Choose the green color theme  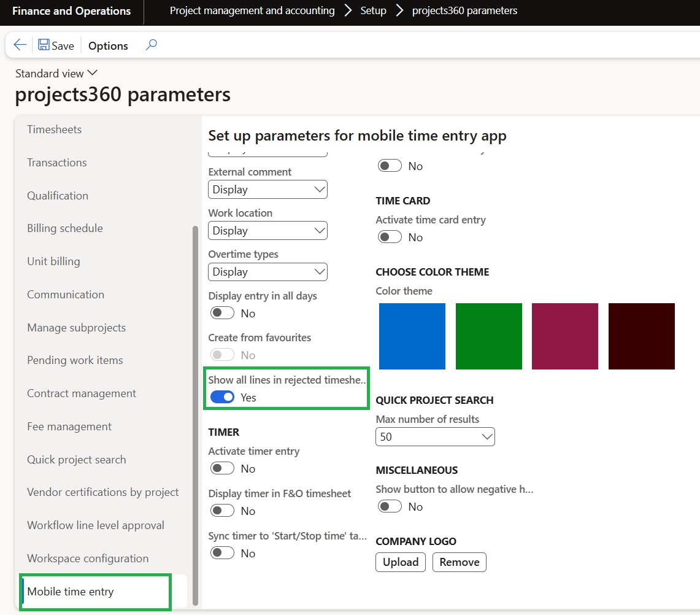coord(488,336)
